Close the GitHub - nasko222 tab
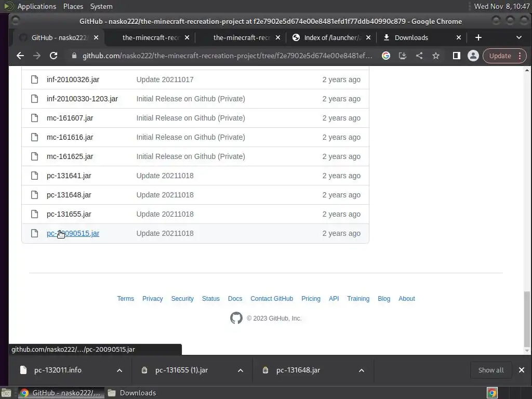Screen dimensions: 532x399 coord(96,37)
